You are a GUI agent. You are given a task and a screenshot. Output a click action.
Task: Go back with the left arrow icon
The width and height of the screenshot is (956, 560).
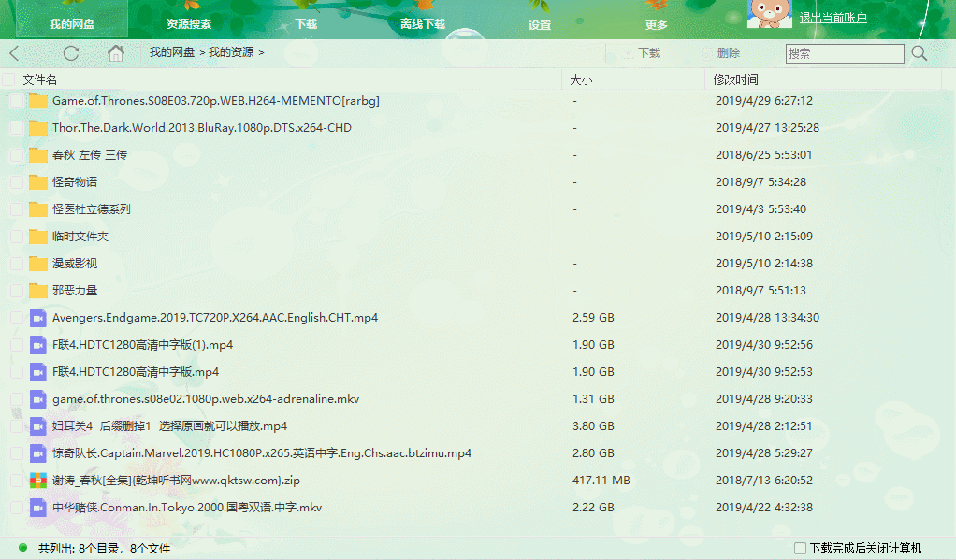[15, 53]
